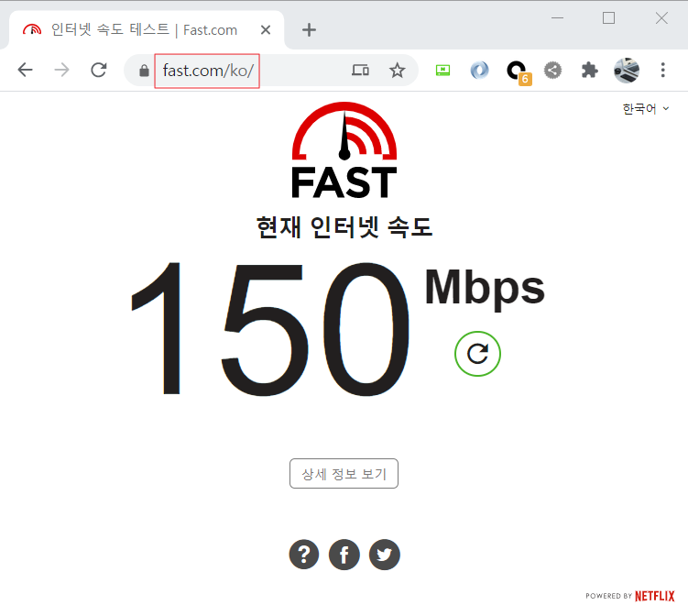Maximize the browser window
Viewport: 688px width, 616px height.
[608, 18]
